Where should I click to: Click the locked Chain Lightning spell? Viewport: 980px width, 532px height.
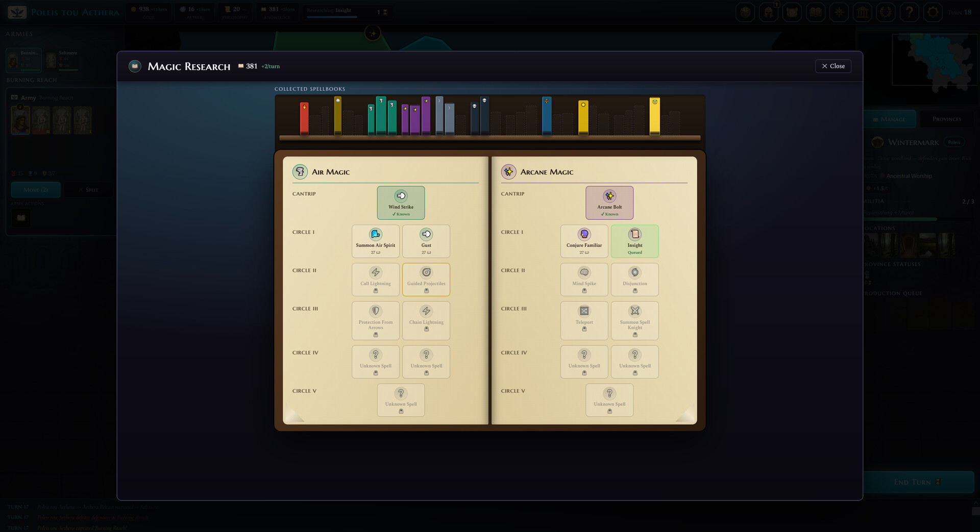pyautogui.click(x=426, y=321)
